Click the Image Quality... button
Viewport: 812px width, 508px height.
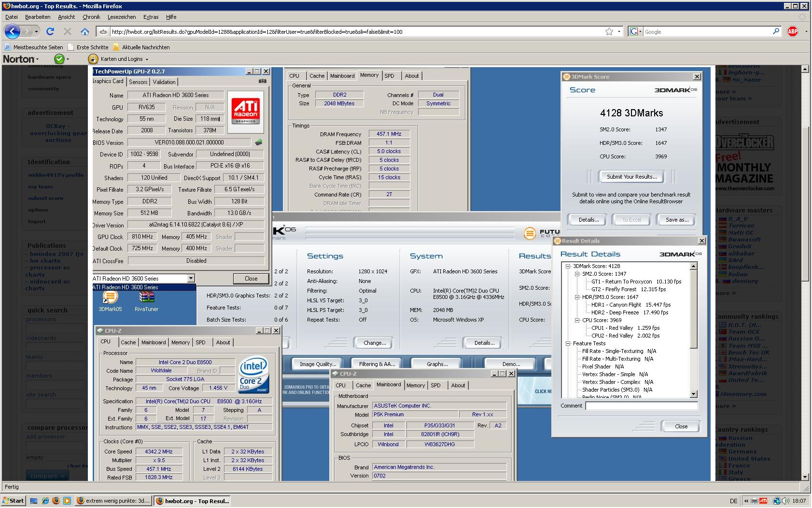pos(317,364)
